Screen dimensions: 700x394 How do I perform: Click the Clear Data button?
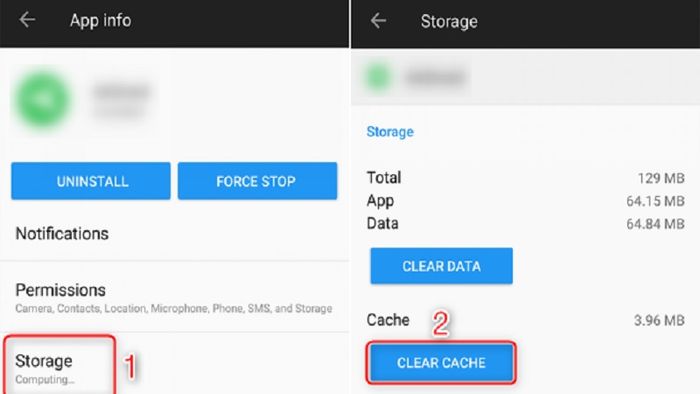coord(442,266)
